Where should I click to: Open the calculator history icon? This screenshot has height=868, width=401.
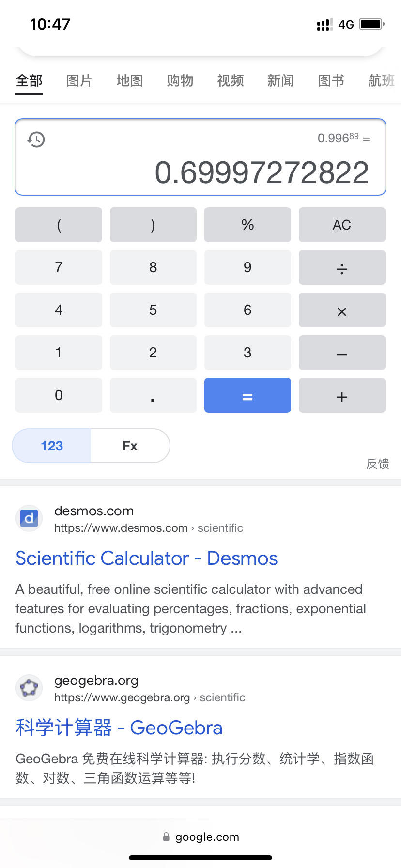point(36,139)
